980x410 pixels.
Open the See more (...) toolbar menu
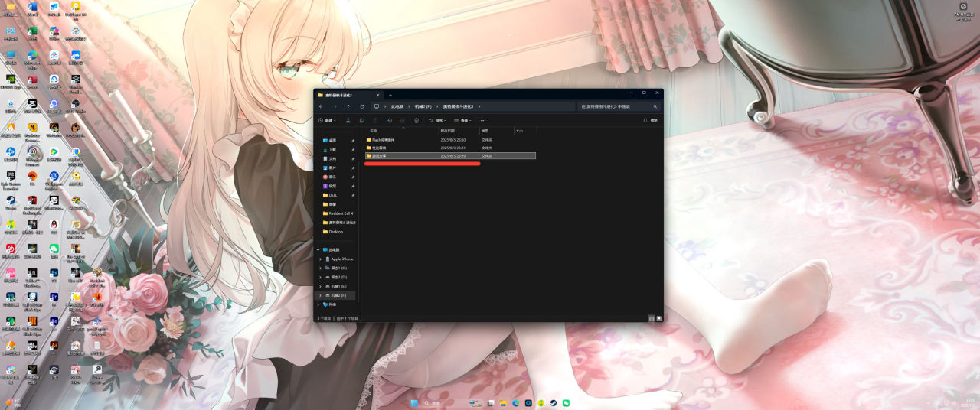pos(483,120)
